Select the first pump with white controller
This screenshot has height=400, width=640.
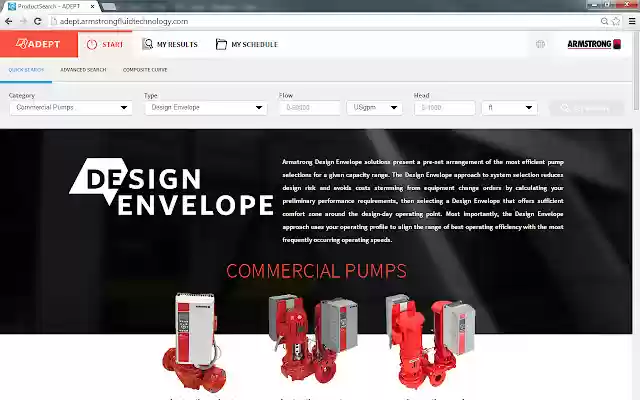click(194, 342)
